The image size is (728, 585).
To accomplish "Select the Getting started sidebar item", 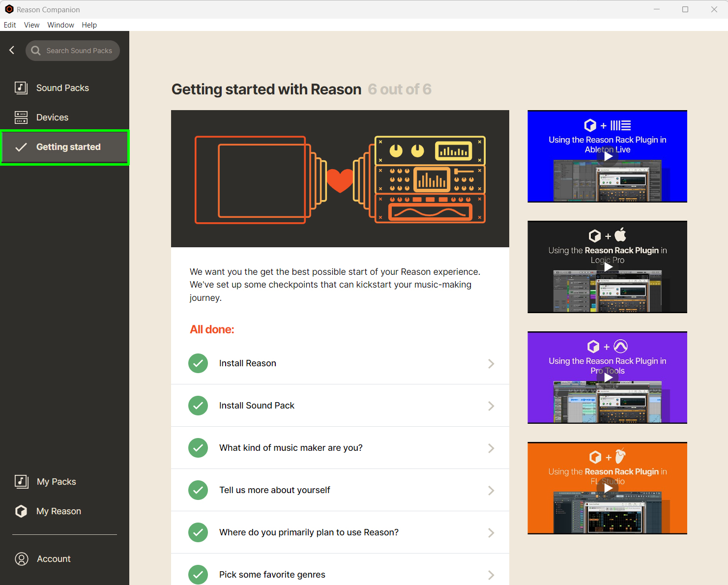I will (64, 147).
